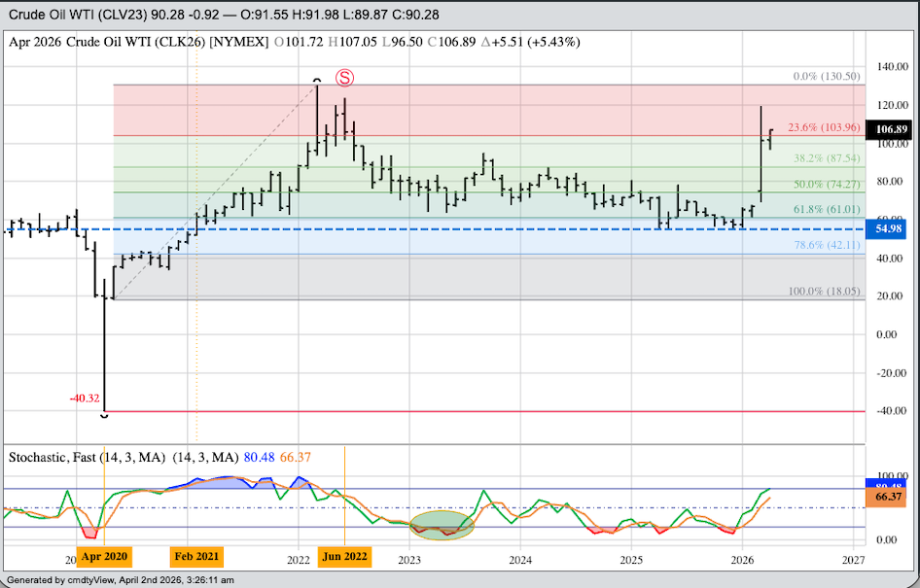Click the red S marker icon
The image size is (920, 588).
point(345,78)
